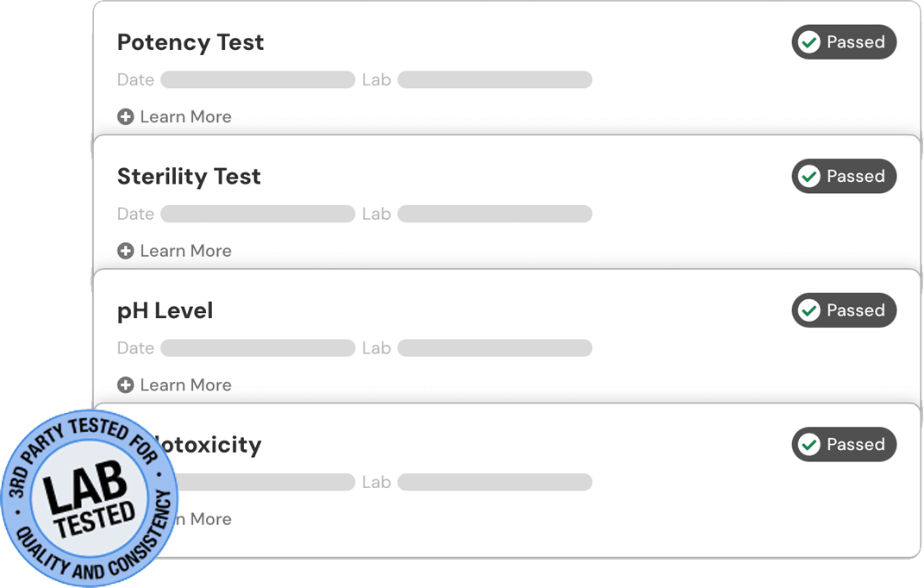Select the pH Level date field
924x588 pixels.
pos(258,347)
